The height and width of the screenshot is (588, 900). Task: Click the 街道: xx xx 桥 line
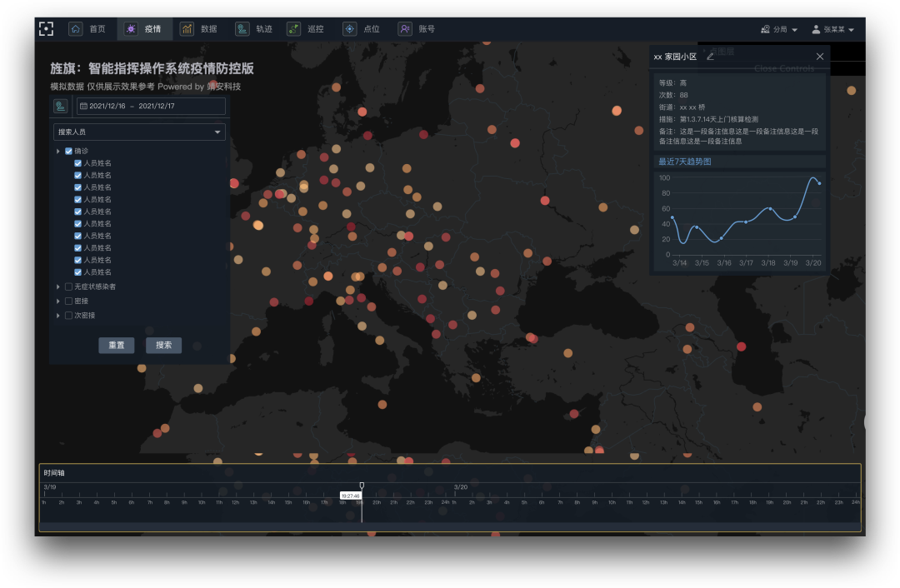(682, 107)
